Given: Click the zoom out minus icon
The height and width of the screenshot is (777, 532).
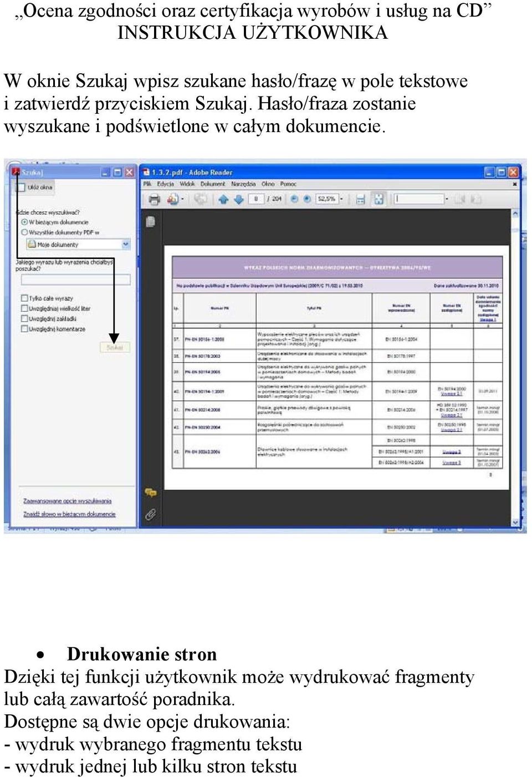Looking at the screenshot, I should [294, 199].
